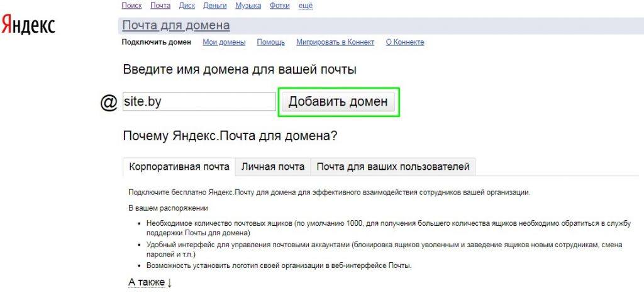Open Мигрировать в Коннект
The height and width of the screenshot is (295, 644).
coord(335,42)
